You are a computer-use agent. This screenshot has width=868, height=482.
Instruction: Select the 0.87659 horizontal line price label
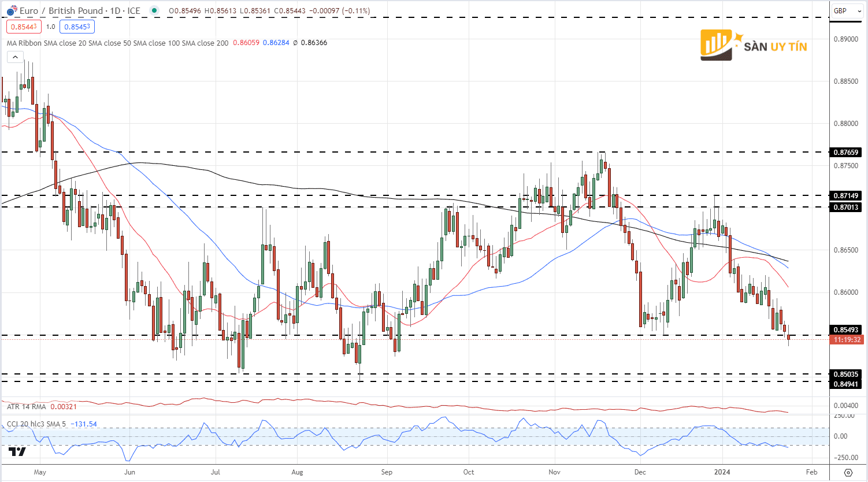pyautogui.click(x=846, y=153)
